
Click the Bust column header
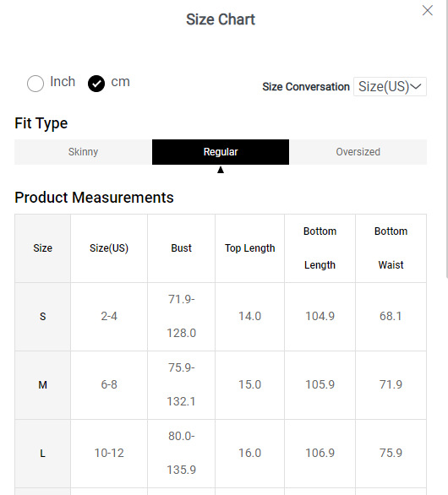pos(182,248)
